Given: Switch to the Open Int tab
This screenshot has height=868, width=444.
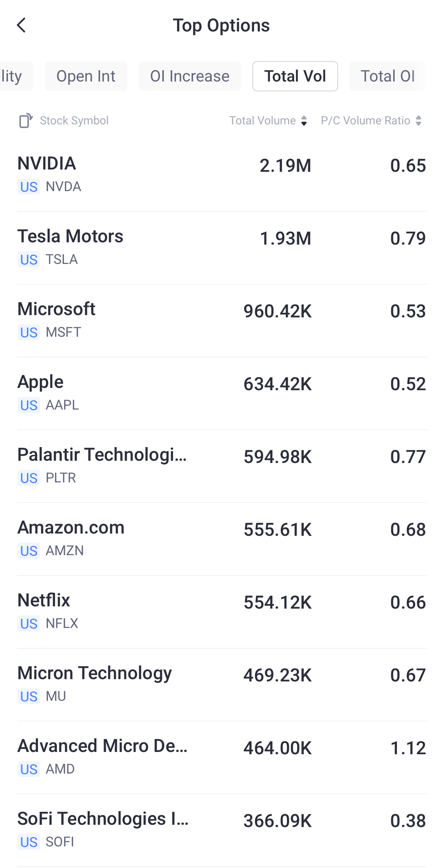Looking at the screenshot, I should [86, 76].
